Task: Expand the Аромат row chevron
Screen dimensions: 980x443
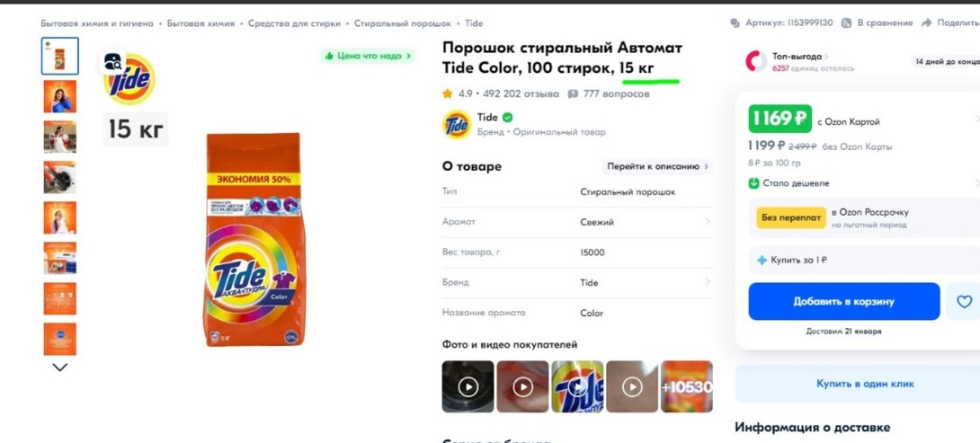Action: 707,221
